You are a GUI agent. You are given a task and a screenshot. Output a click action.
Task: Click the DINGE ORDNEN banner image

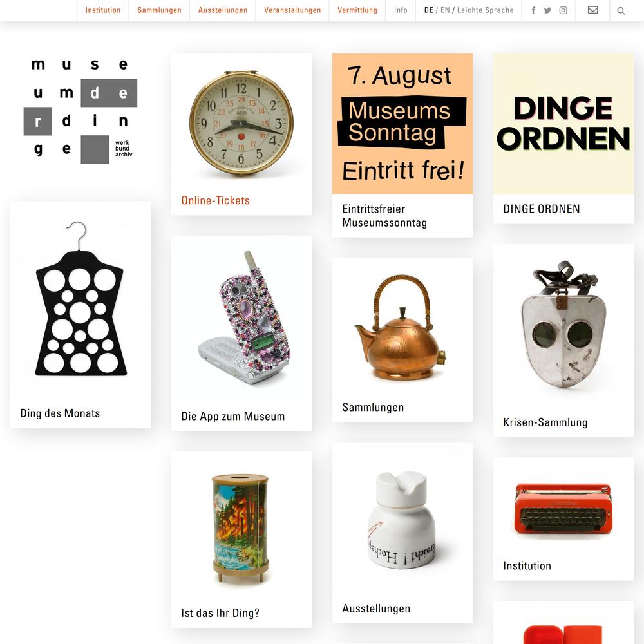tap(563, 124)
